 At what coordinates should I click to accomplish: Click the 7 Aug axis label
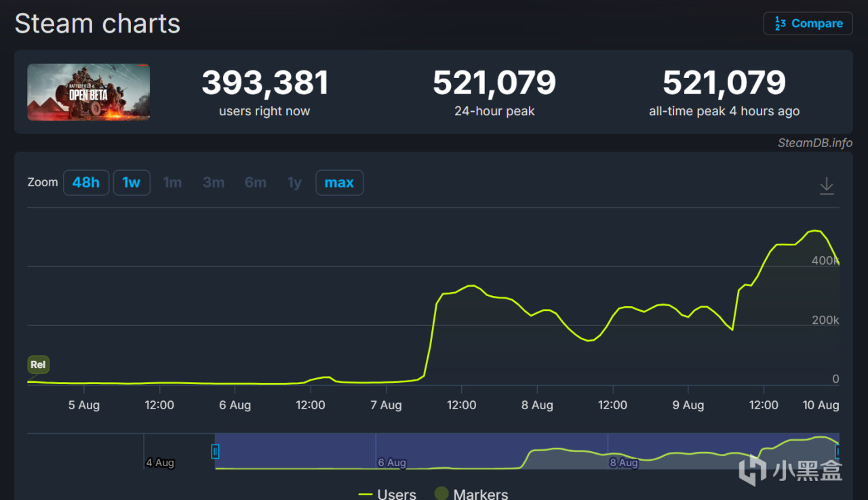click(386, 405)
